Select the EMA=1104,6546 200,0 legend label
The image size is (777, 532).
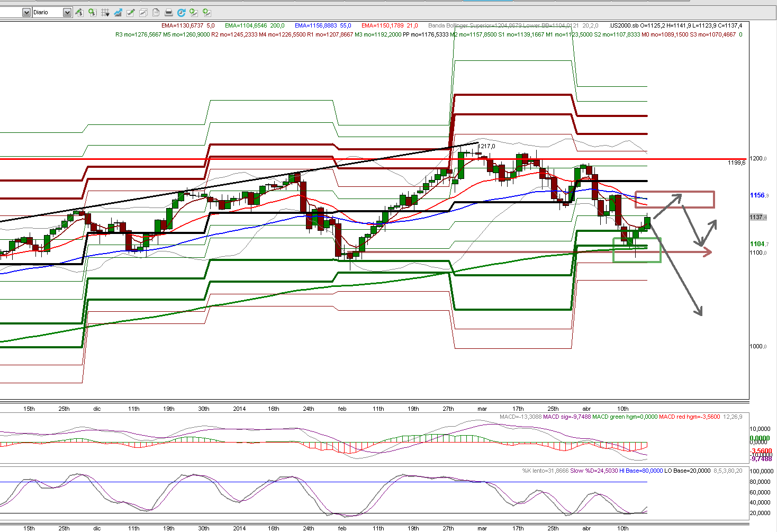255,25
